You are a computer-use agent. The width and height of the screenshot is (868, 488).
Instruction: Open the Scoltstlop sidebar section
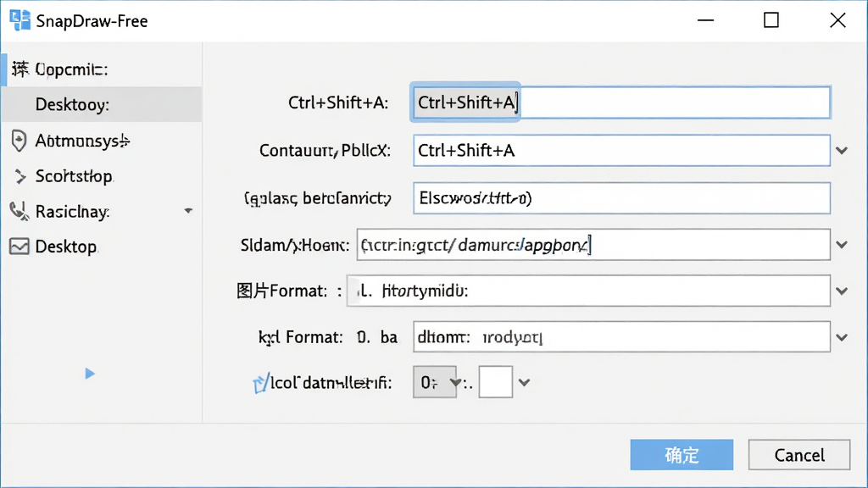tap(102, 176)
